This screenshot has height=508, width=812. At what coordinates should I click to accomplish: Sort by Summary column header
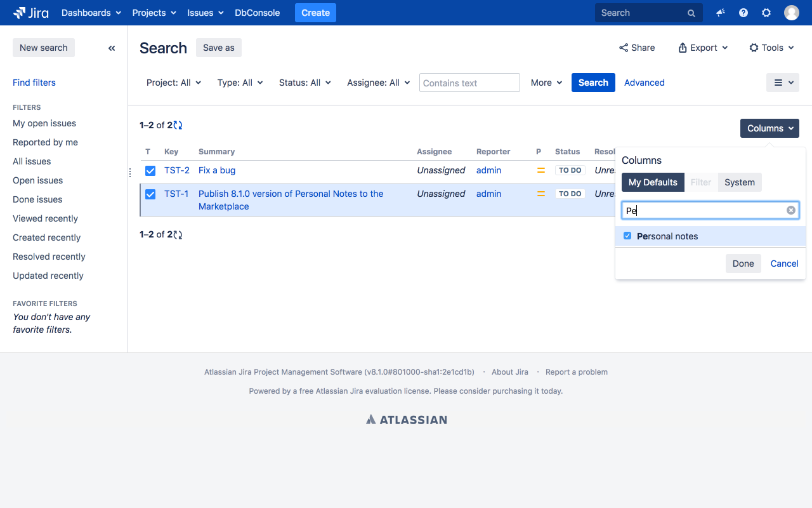[217, 151]
